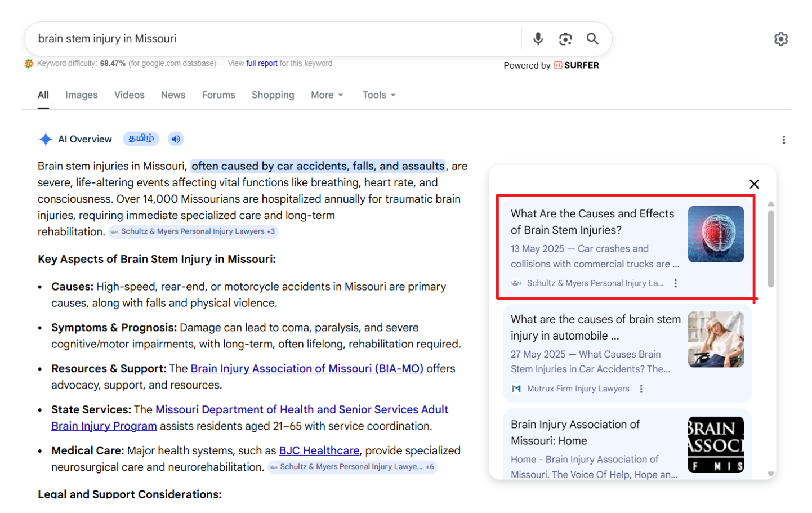Image resolution: width=812 pixels, height=513 pixels.
Task: Open the BJC Healthcare link
Action: 319,450
